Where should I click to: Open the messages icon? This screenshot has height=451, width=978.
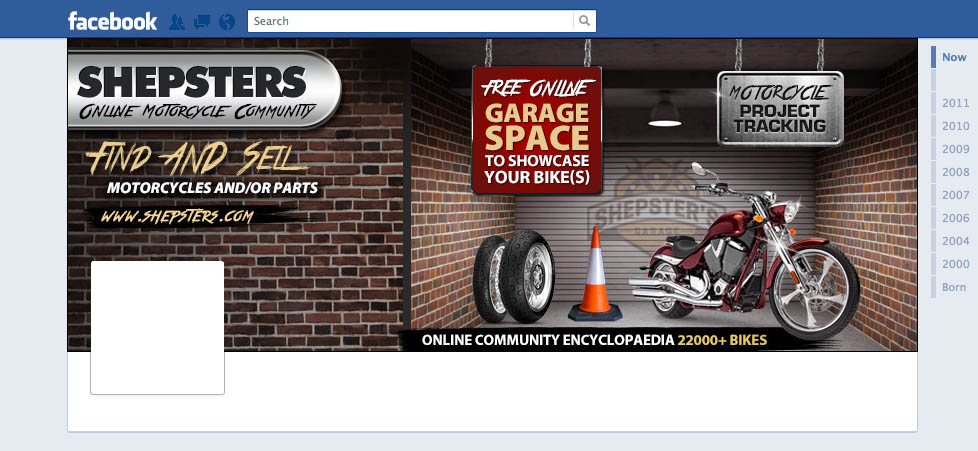click(201, 22)
